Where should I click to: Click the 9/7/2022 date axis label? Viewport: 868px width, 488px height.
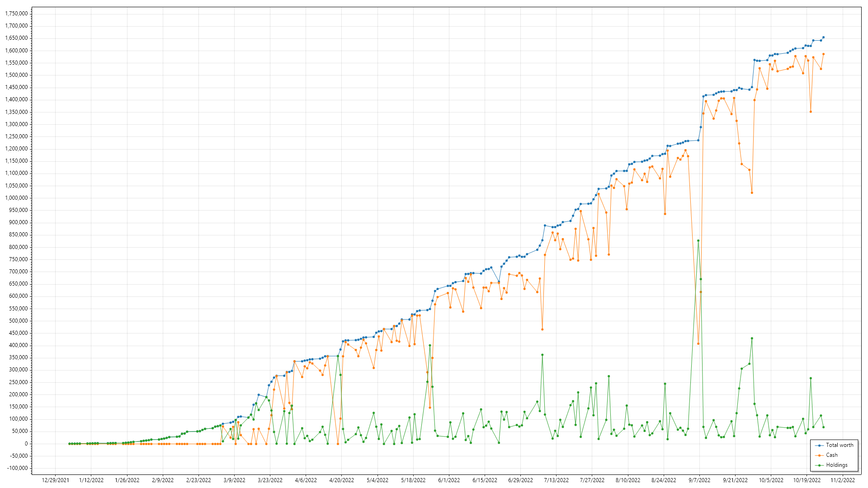[x=700, y=480]
